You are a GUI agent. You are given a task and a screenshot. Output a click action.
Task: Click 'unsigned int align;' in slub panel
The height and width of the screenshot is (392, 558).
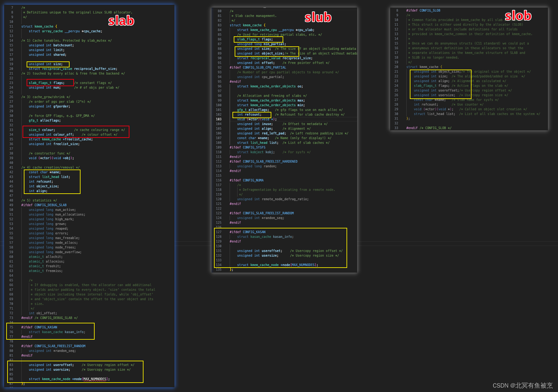pos(255,128)
